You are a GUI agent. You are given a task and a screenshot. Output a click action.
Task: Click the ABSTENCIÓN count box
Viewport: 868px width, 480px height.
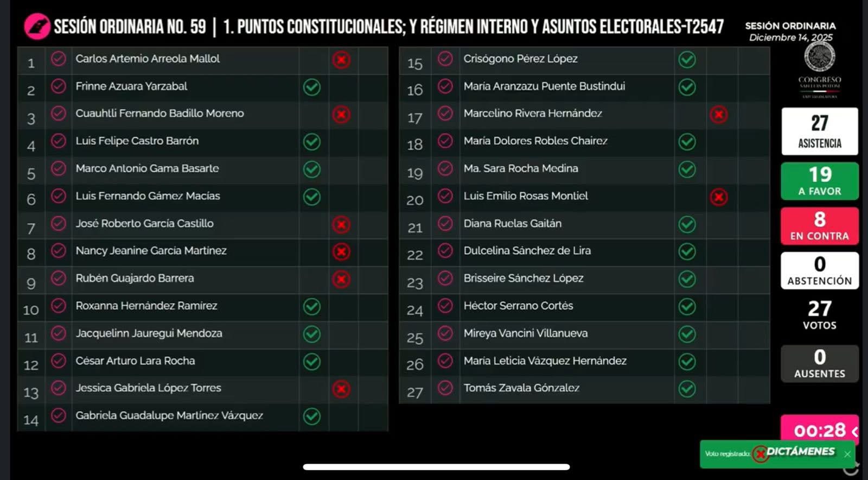coord(820,270)
